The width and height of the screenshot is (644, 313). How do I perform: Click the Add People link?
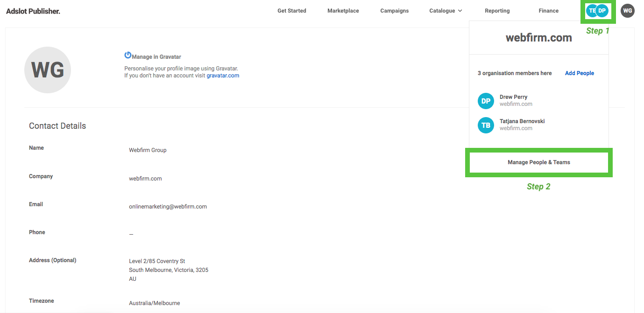click(580, 73)
